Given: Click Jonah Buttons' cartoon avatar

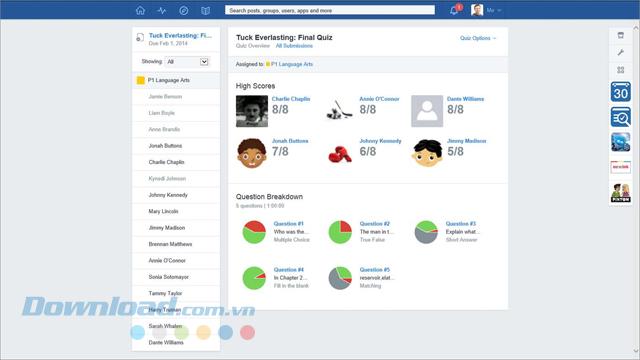Looking at the screenshot, I should tap(252, 153).
